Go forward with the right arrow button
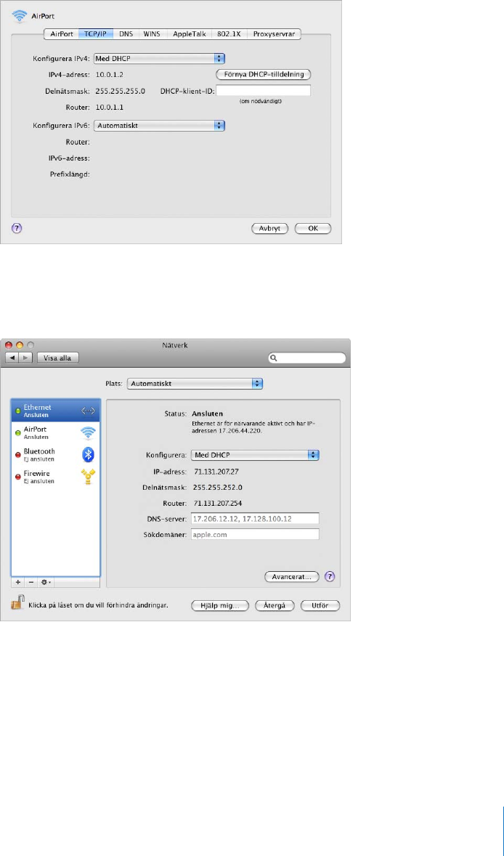 (25, 358)
